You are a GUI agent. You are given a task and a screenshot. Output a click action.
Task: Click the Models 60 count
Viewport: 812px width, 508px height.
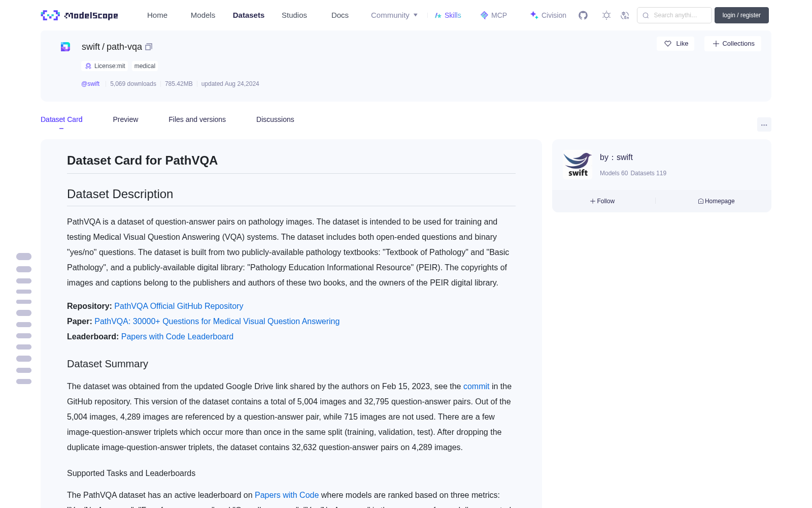point(614,173)
